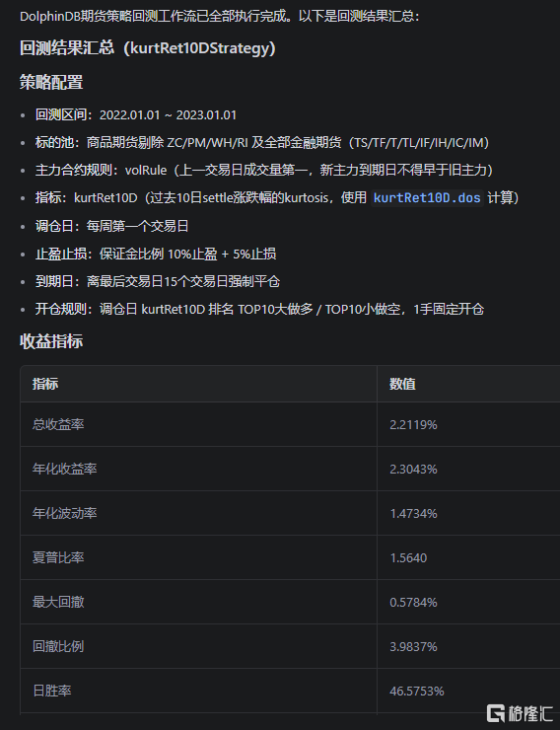
Task: Select the value 0.5784%
Action: (413, 602)
